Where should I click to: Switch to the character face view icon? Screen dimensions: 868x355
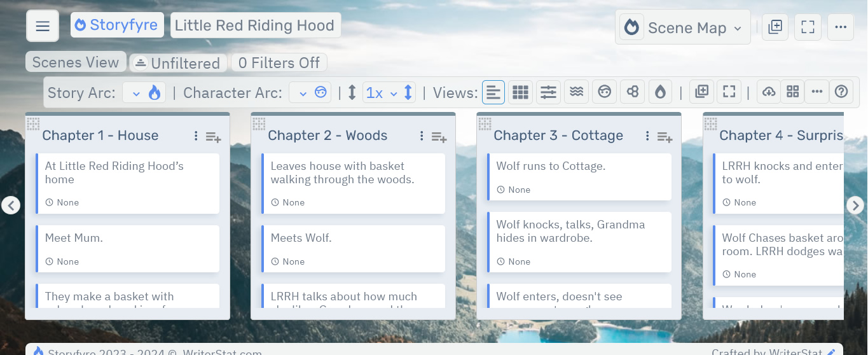tap(604, 92)
